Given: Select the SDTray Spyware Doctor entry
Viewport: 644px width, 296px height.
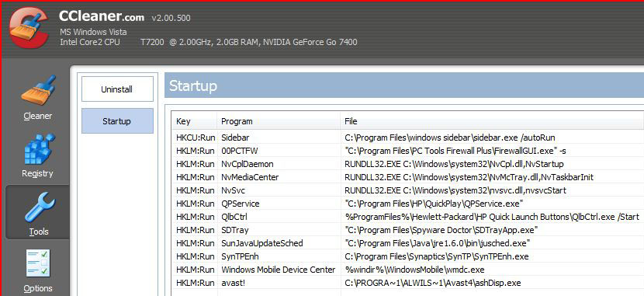Looking at the screenshot, I should [x=408, y=230].
